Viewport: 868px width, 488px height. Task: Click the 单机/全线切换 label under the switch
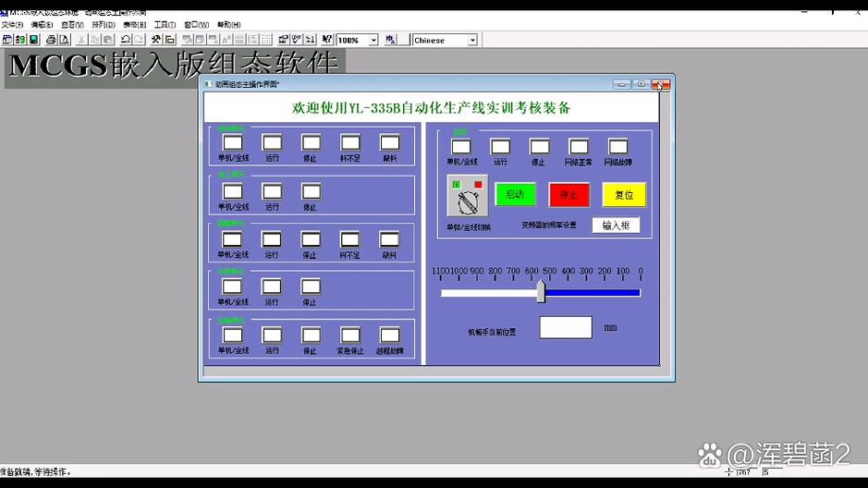pyautogui.click(x=469, y=227)
